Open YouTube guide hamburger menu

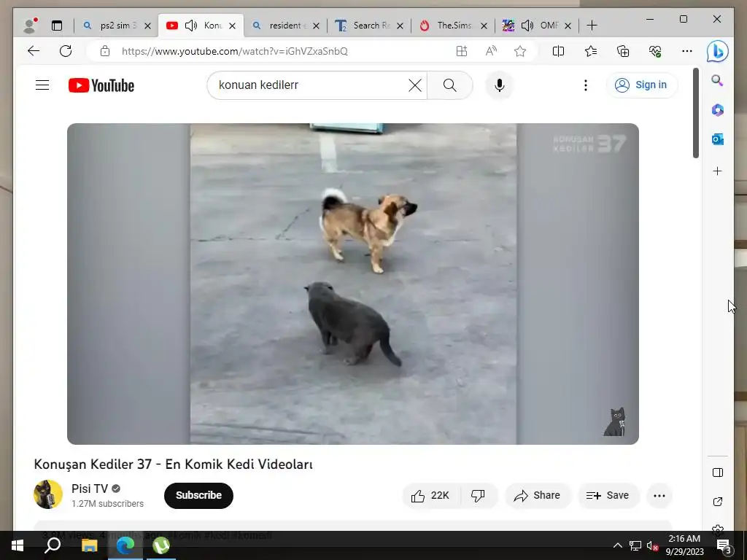click(x=42, y=85)
